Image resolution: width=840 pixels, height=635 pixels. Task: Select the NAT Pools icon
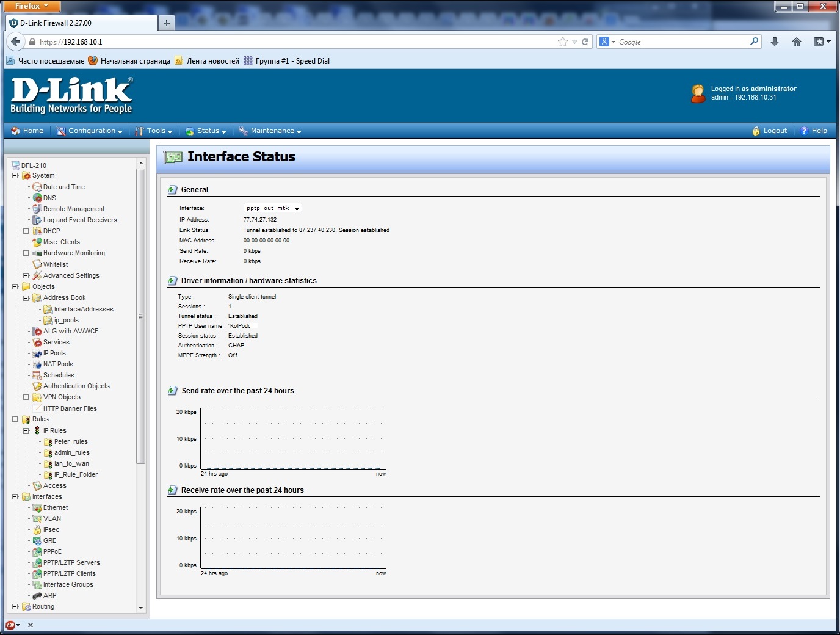(37, 364)
